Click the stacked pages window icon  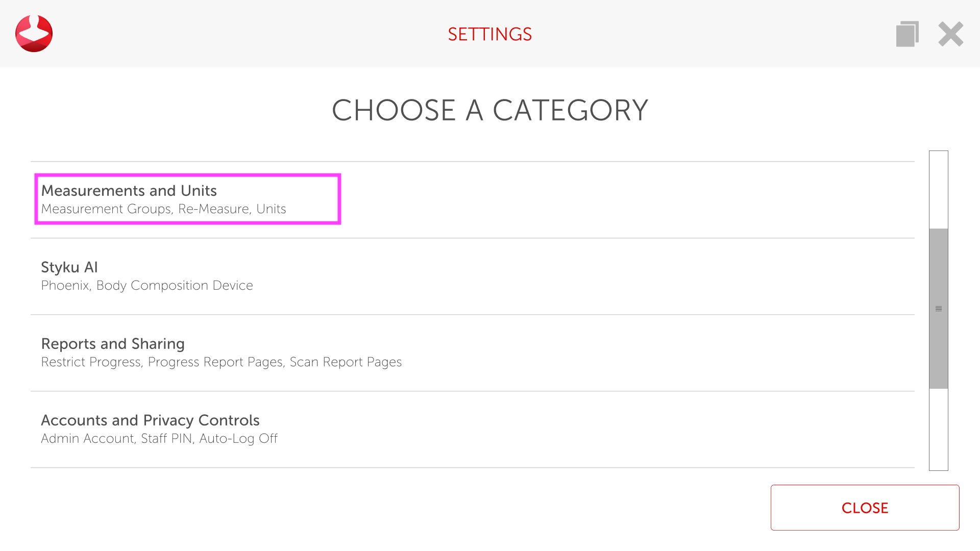pos(907,34)
